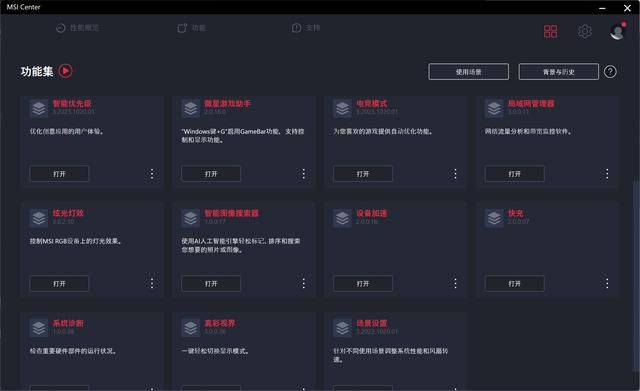The width and height of the screenshot is (640, 391).
Task: Click the layers icon on 快充 card
Action: [x=494, y=218]
